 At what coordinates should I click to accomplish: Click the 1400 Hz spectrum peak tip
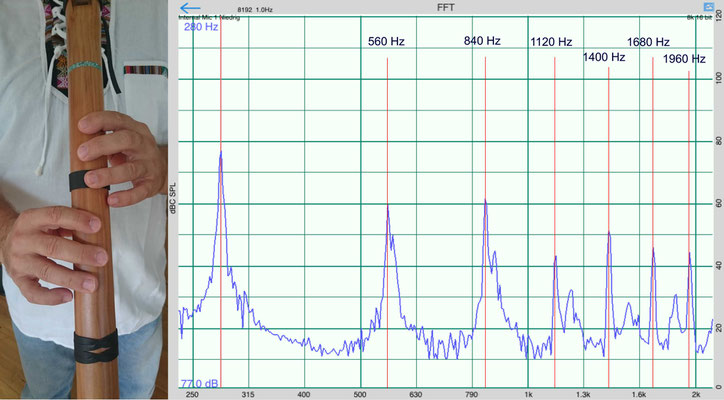609,231
